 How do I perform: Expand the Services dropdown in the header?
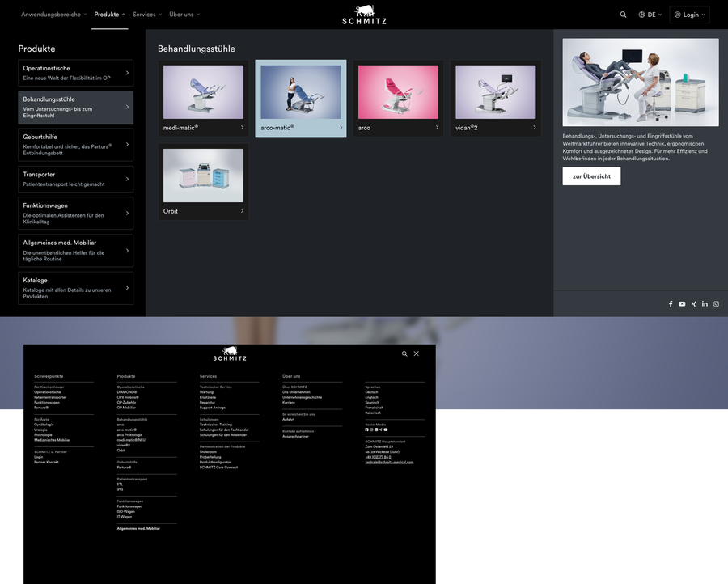click(147, 15)
